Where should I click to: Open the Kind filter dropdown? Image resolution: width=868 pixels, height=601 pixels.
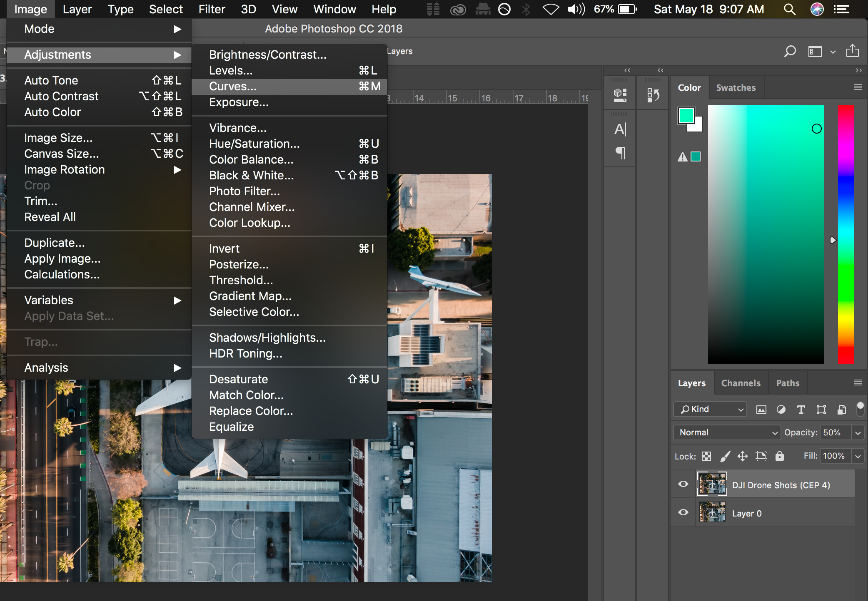[x=710, y=410]
